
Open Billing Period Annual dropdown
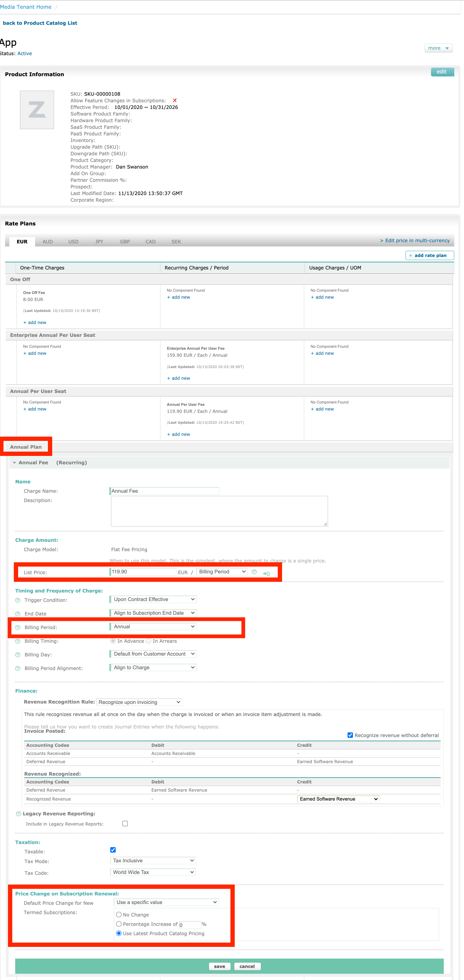154,627
